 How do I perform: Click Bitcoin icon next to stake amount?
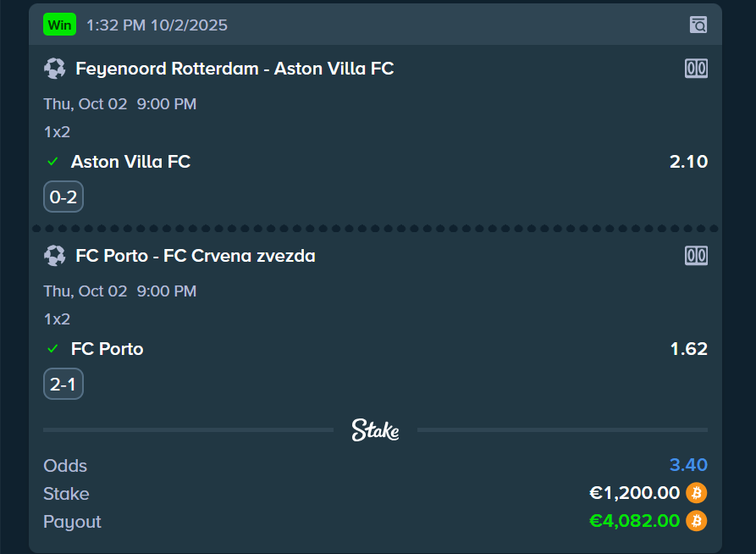click(x=696, y=493)
